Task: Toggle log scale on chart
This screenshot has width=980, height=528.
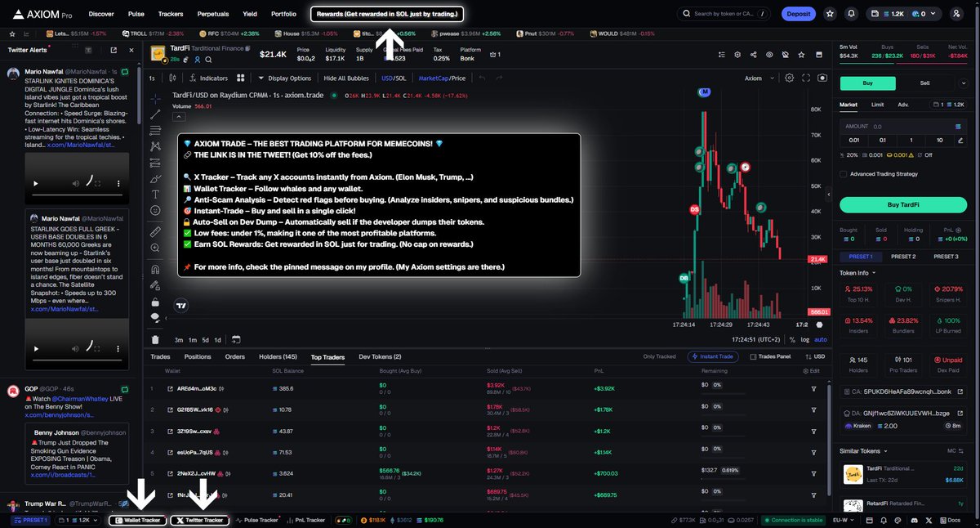Action: click(805, 339)
